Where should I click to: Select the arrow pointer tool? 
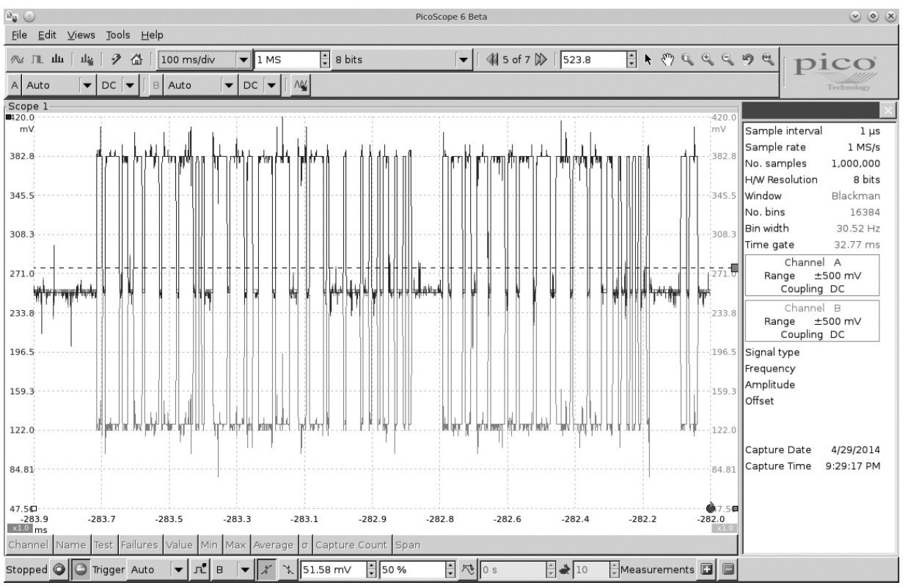click(x=648, y=59)
